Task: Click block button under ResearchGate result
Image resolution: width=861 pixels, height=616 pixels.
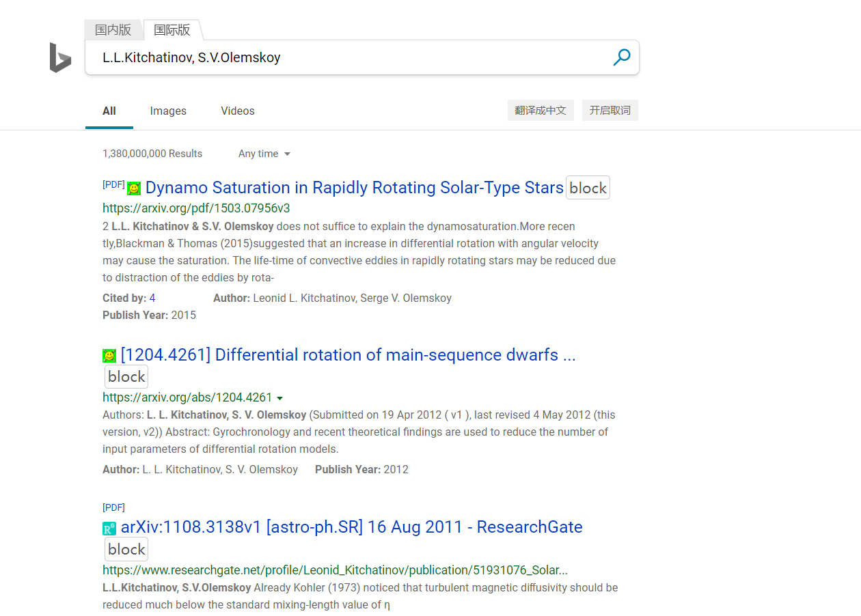Action: pos(126,549)
